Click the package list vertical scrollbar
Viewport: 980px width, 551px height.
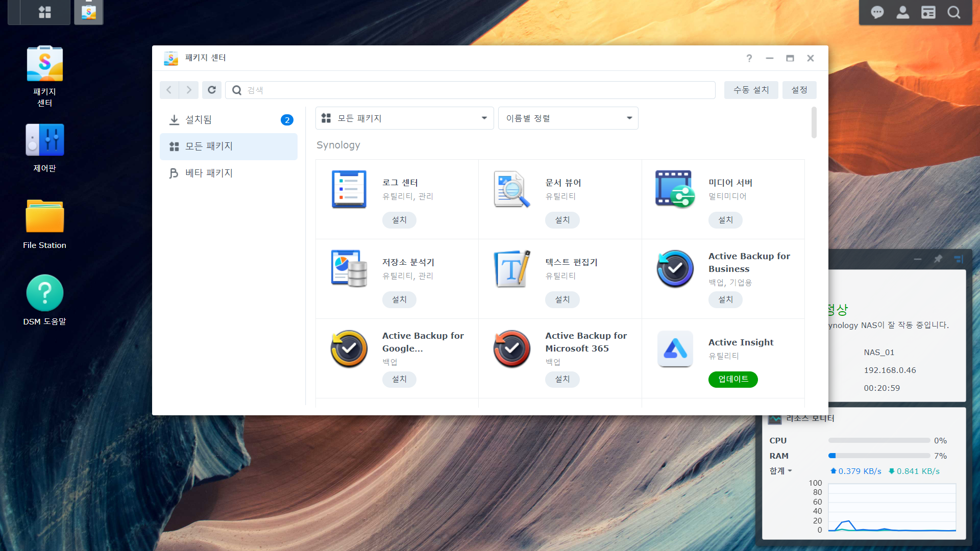[814, 122]
